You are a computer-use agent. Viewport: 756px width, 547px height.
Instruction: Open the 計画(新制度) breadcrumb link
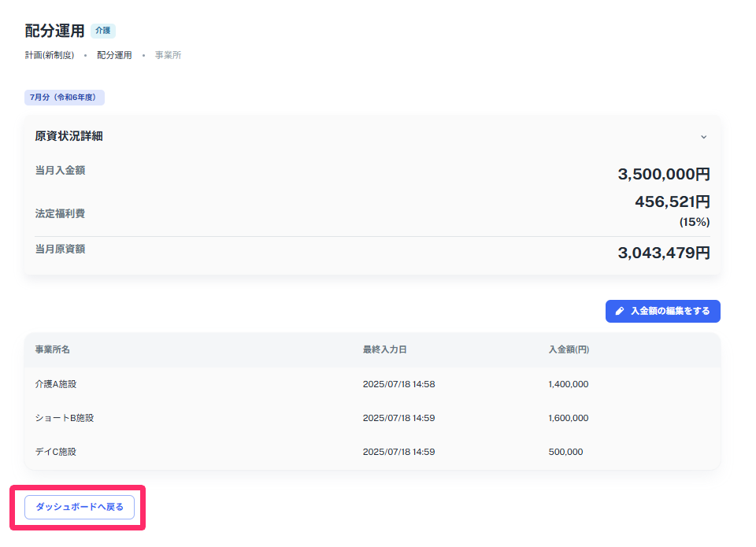[x=50, y=55]
